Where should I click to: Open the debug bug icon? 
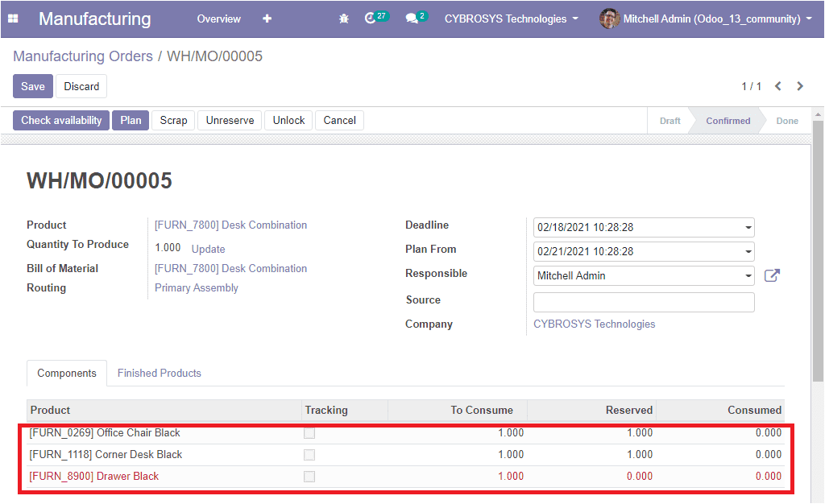pos(343,19)
